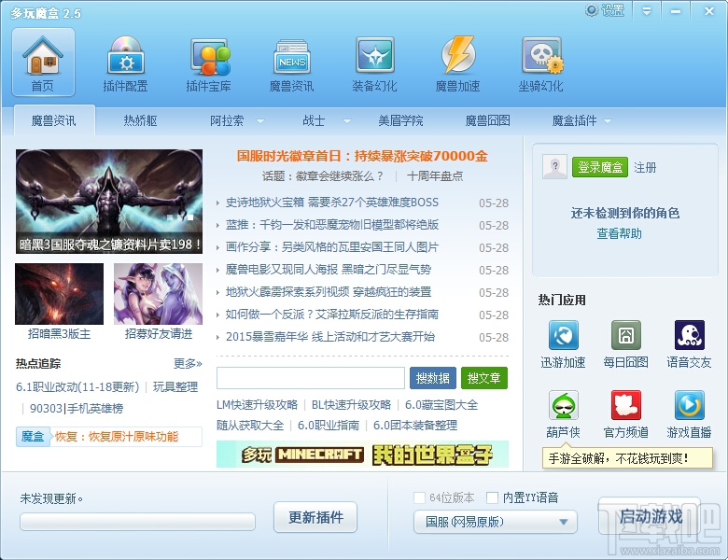Toggle the 内置YY语音 checkbox

(492, 497)
